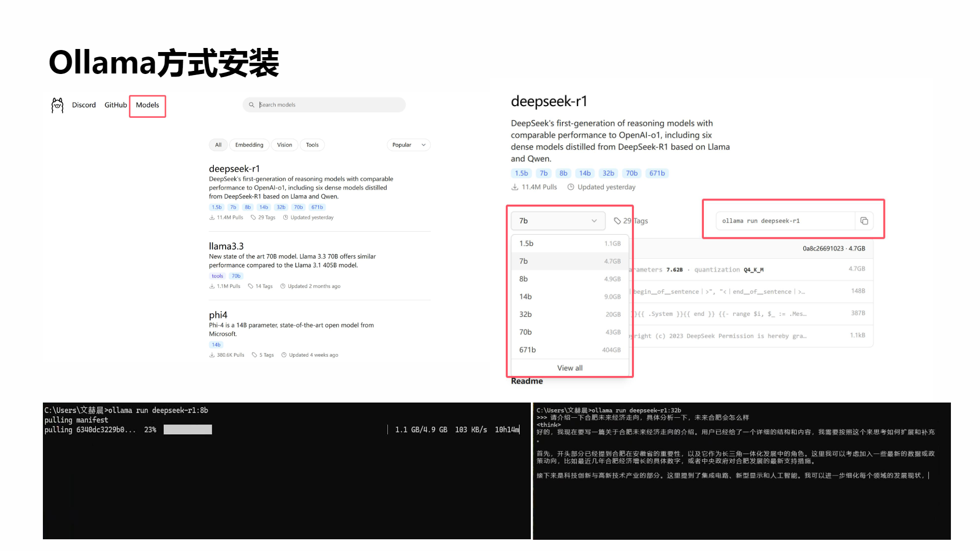Screen dimensions: 980x551
Task: Open the Discord link in header
Action: tap(84, 105)
